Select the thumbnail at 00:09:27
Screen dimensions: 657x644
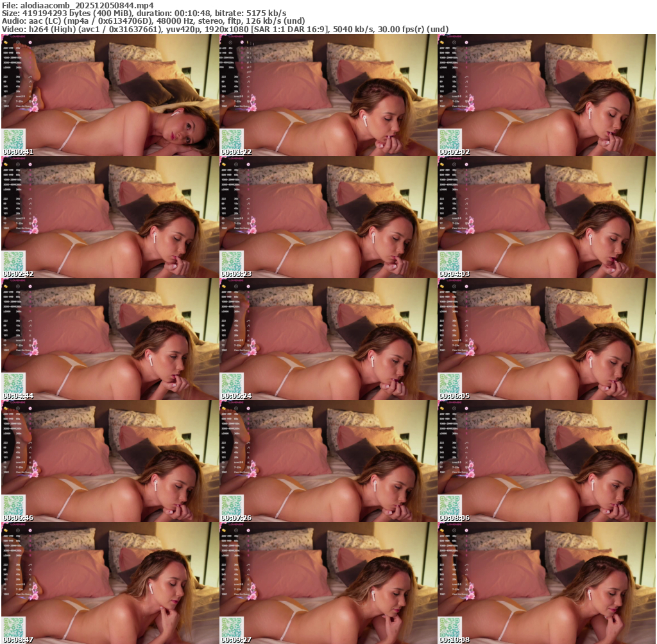[x=328, y=583]
